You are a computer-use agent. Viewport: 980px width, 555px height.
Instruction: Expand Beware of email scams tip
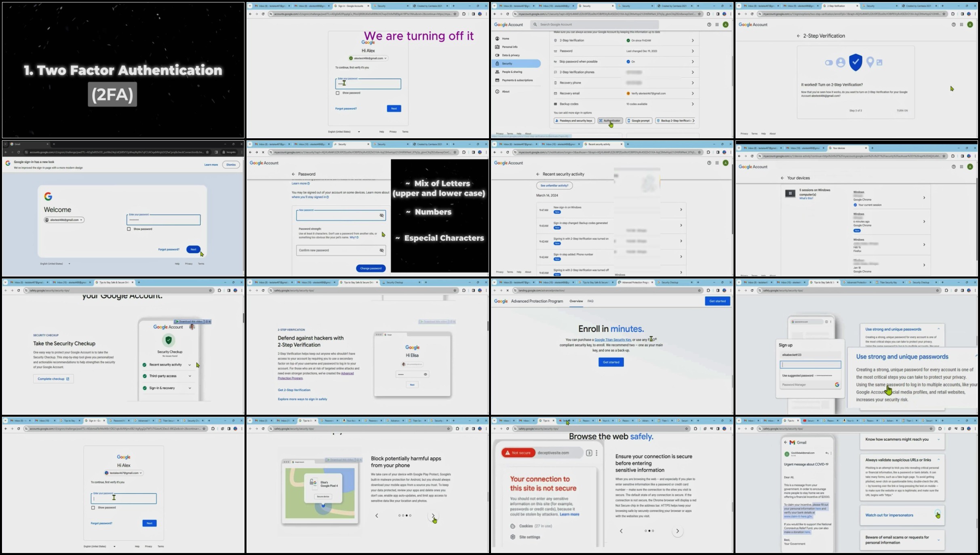(902, 540)
